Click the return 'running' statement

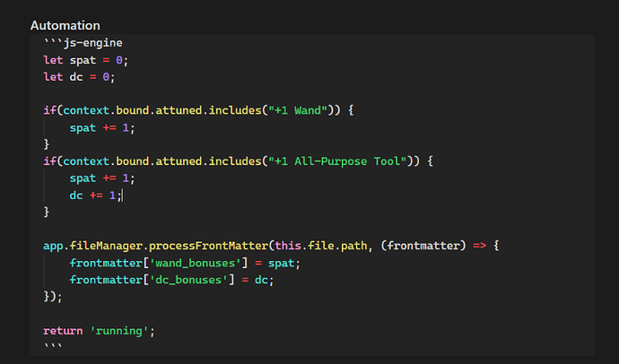99,331
